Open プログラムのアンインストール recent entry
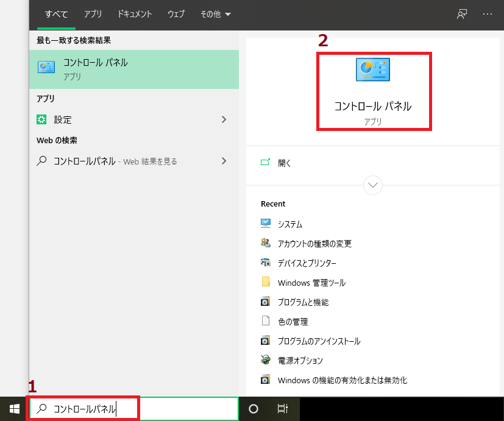The height and width of the screenshot is (421, 504). pos(319,341)
